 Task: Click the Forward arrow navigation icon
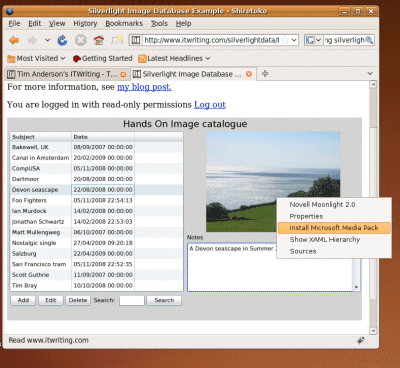[x=32, y=40]
